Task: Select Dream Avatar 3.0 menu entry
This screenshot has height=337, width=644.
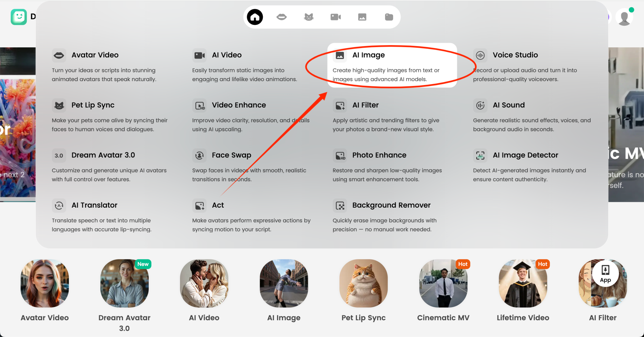Action: click(103, 155)
